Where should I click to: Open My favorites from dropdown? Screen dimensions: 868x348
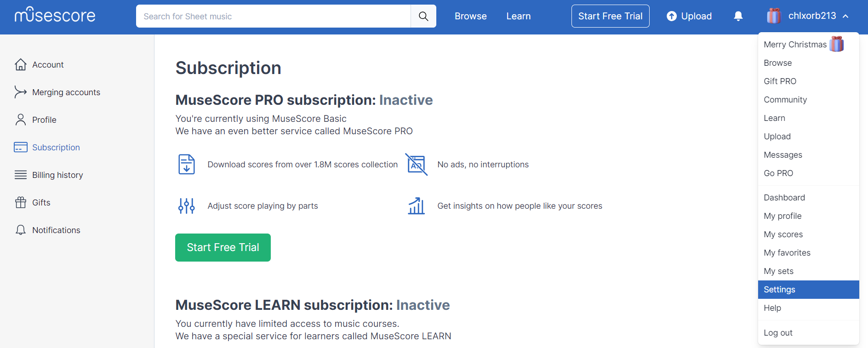(x=809, y=252)
